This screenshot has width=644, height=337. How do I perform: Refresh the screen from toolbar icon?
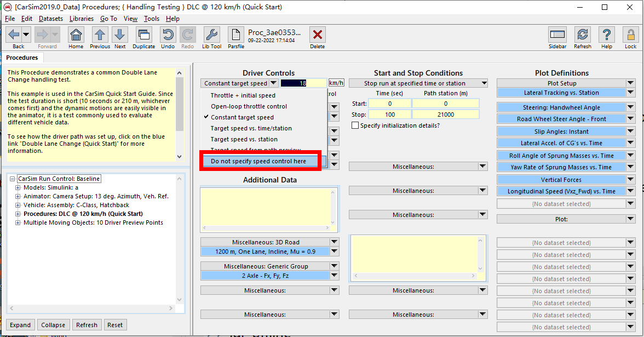point(583,35)
